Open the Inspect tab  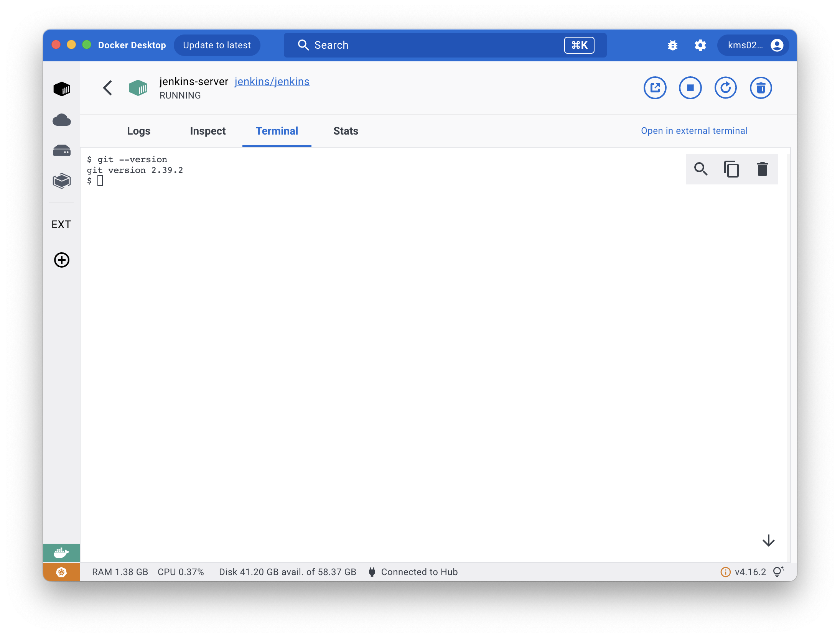click(208, 131)
